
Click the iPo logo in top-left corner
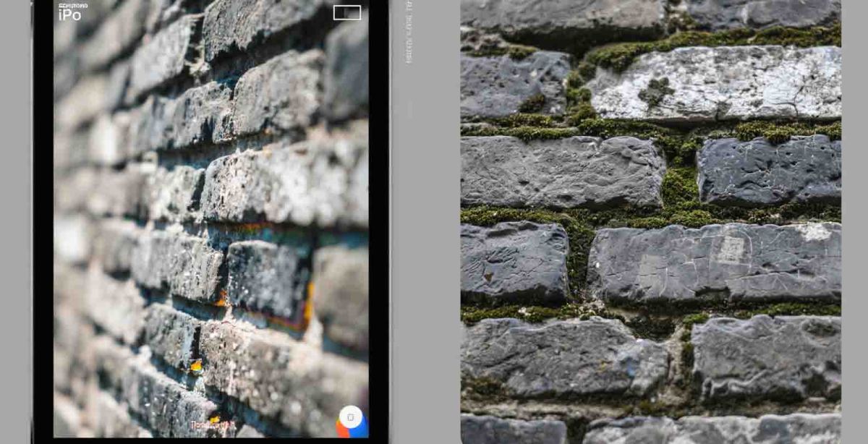[69, 15]
